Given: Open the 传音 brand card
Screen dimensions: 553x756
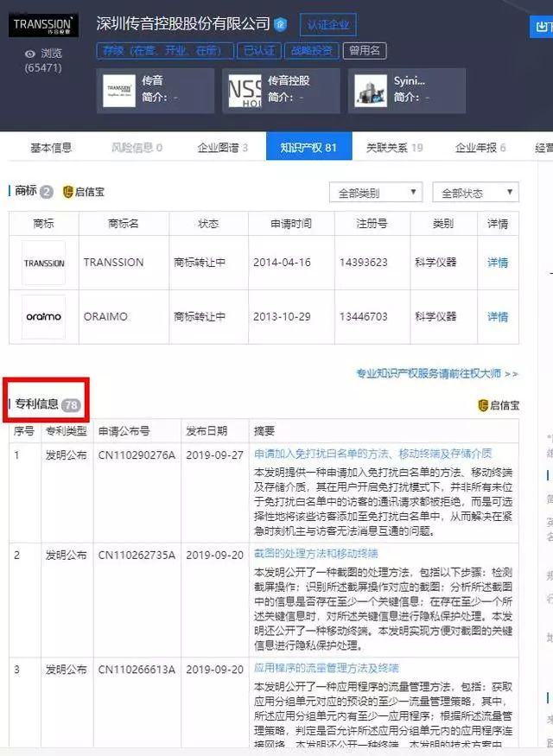Looking at the screenshot, I should point(156,91).
